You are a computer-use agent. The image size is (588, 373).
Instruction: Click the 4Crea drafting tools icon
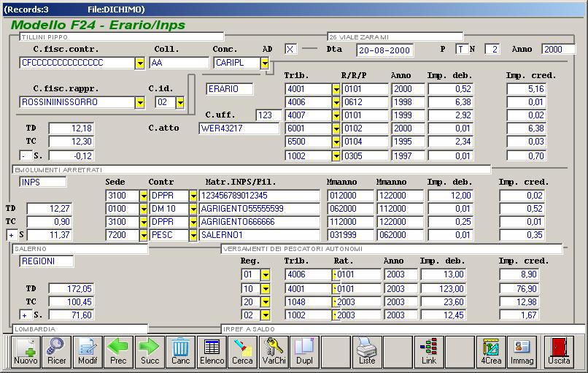pos(491,351)
